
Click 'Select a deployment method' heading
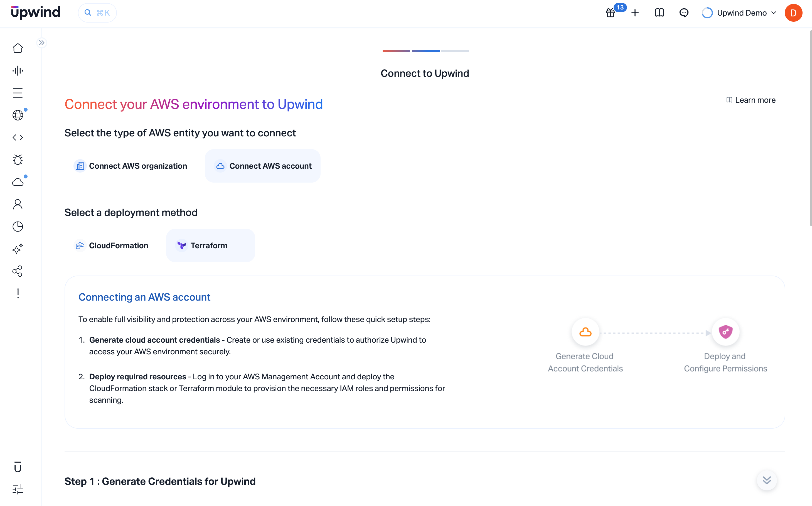131,213
